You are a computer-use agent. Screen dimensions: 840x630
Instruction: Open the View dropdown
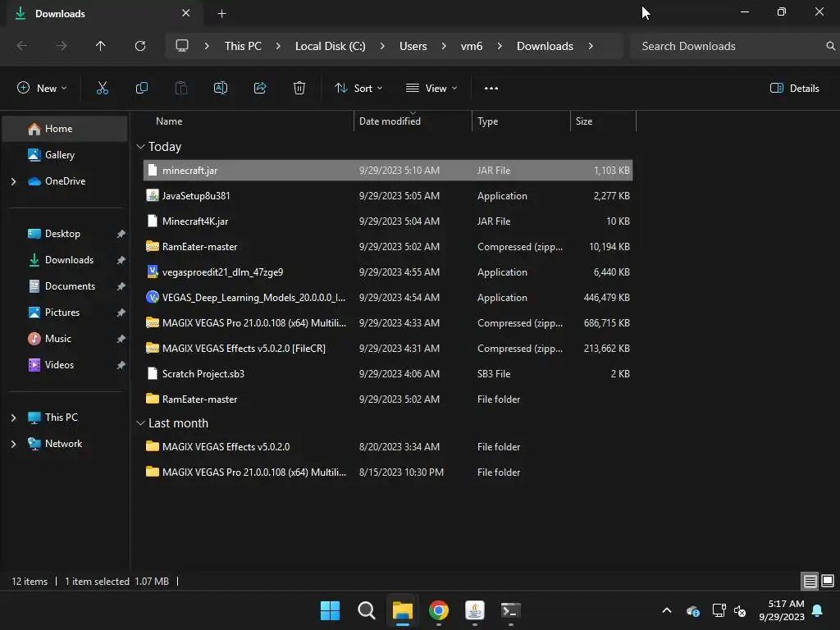click(x=431, y=89)
